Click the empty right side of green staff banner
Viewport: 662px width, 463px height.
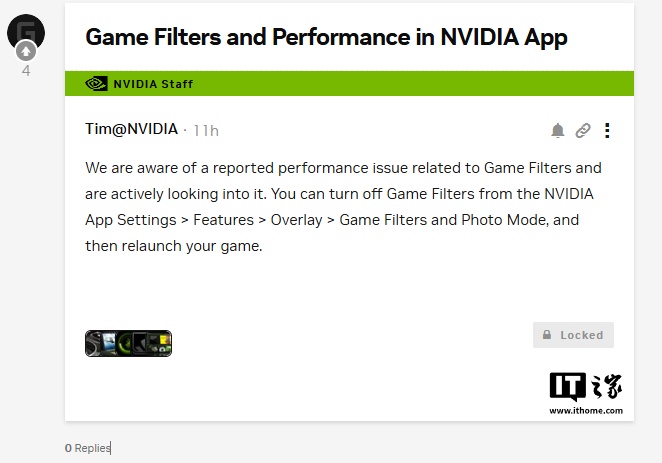coord(450,84)
